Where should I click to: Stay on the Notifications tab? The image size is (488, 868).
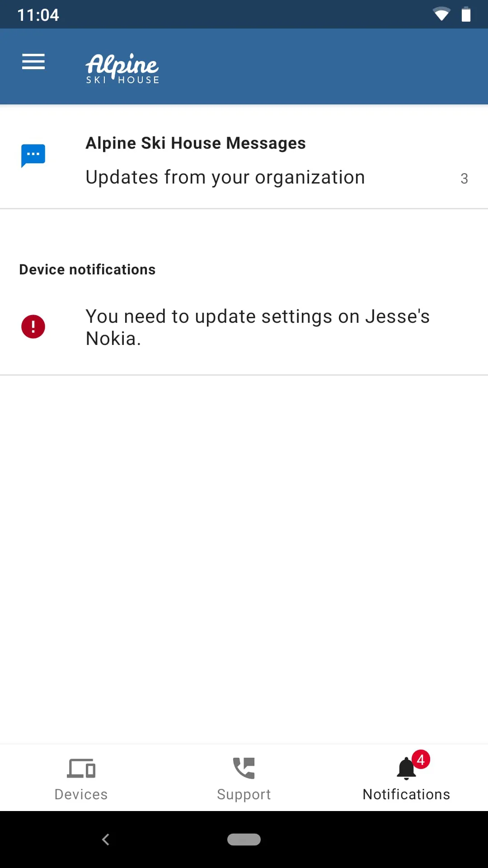click(406, 778)
